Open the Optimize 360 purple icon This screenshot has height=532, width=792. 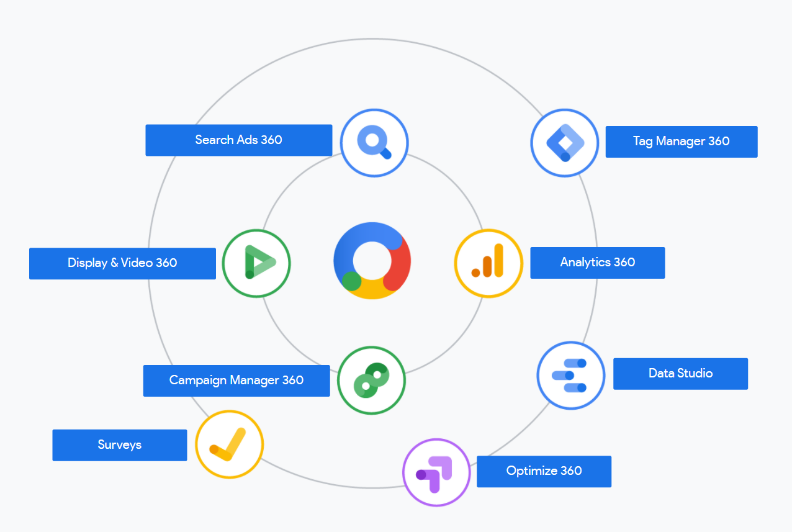[x=436, y=472]
